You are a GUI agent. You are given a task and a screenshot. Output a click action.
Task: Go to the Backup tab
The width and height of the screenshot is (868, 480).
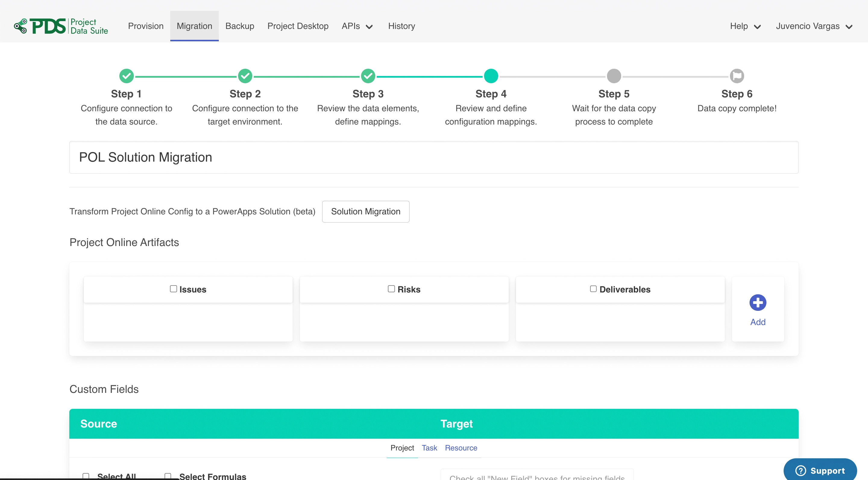tap(240, 26)
